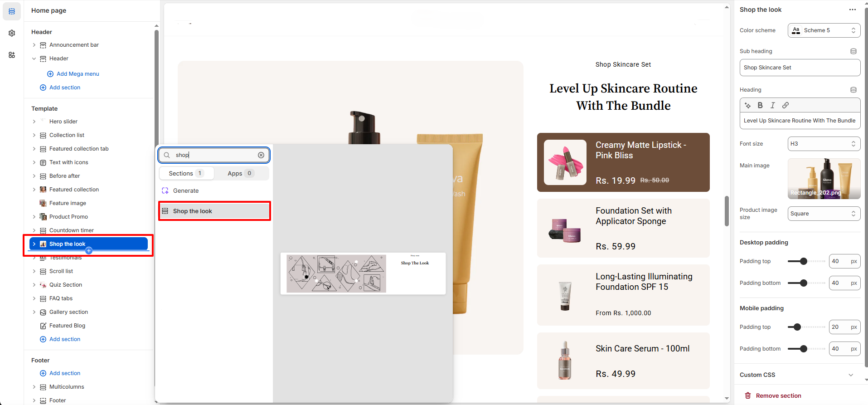
Task: Click Add Mega menu link
Action: tap(78, 74)
